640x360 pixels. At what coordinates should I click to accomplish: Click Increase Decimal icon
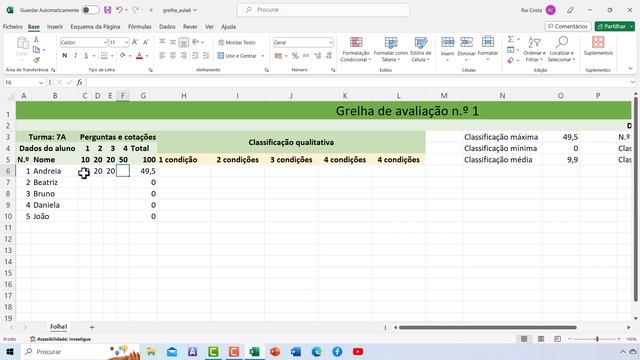318,56
